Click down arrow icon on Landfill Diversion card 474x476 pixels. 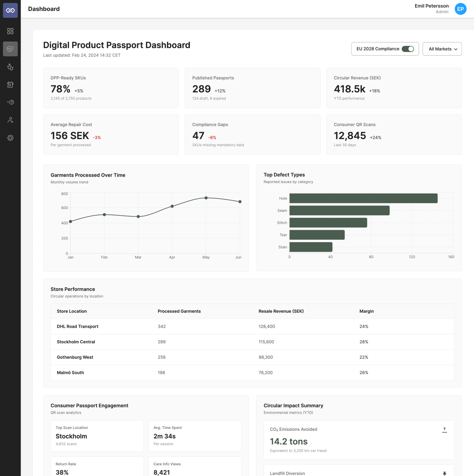tap(444, 473)
